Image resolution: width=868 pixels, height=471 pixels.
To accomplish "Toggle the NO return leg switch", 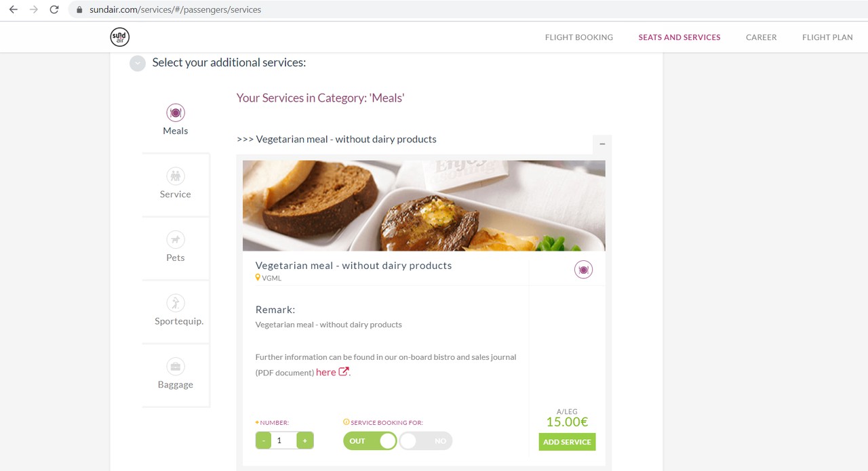I will (x=425, y=441).
